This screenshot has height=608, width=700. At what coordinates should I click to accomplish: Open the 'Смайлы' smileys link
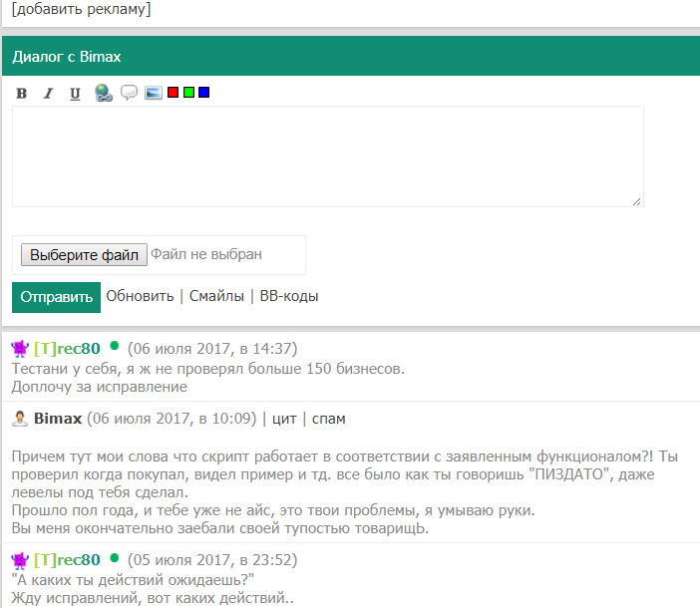tap(216, 296)
